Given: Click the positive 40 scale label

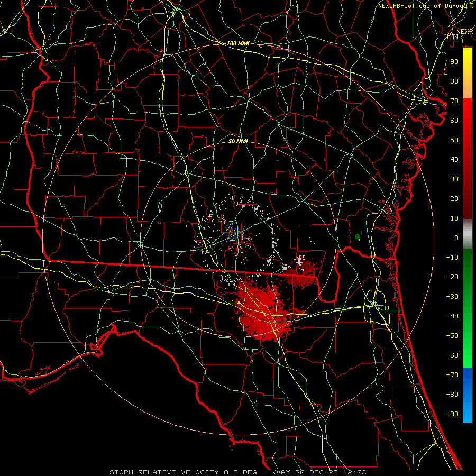Looking at the screenshot, I should [454, 160].
